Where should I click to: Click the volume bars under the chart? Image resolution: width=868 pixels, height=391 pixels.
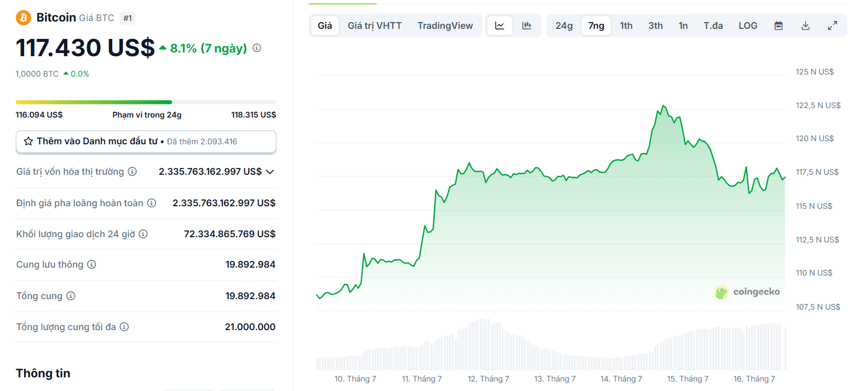[x=551, y=344]
